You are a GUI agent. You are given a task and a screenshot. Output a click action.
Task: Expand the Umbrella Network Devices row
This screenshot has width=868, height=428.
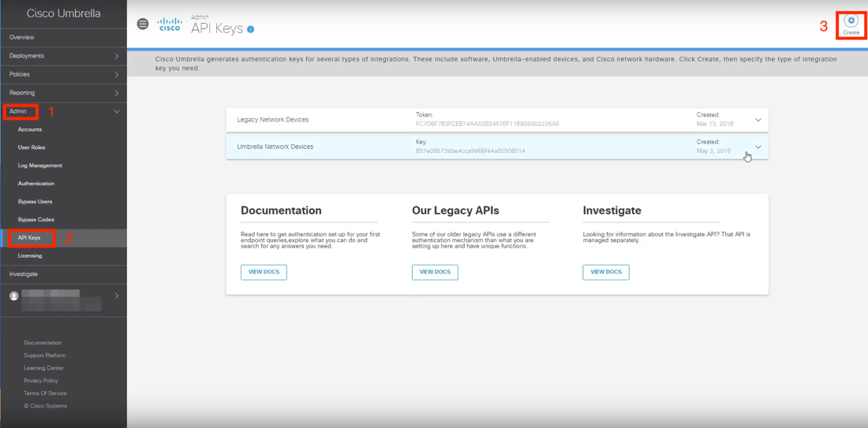[758, 147]
